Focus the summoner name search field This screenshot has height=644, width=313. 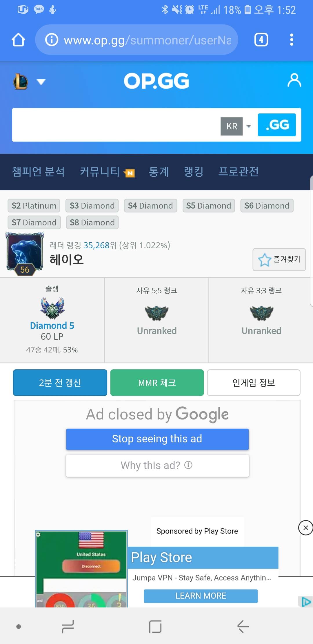tap(116, 125)
